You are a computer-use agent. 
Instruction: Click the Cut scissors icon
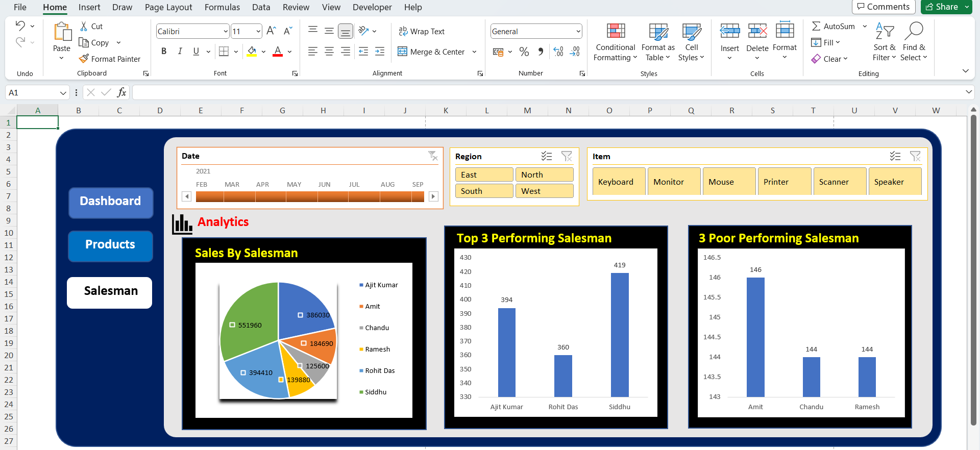click(x=84, y=26)
